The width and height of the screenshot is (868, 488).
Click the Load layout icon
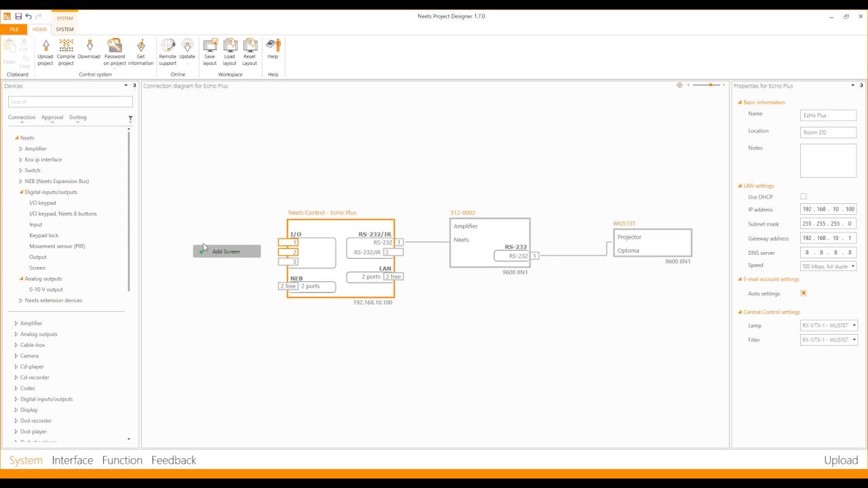click(x=230, y=47)
